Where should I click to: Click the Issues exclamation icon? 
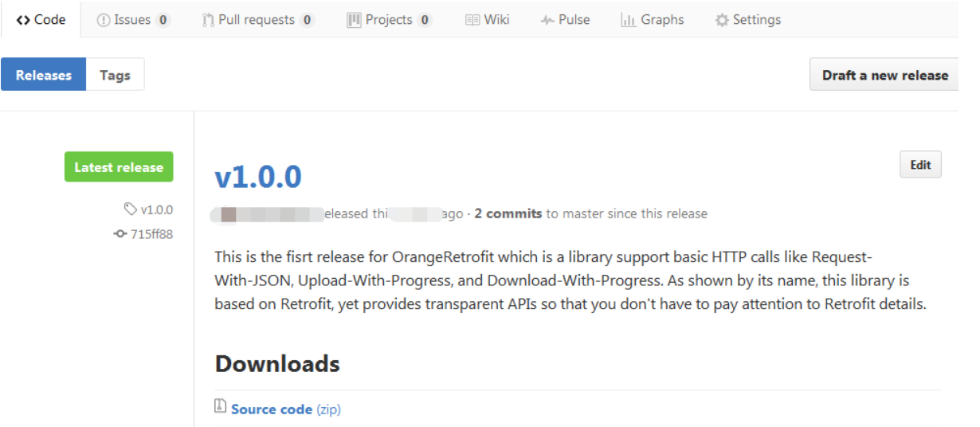(x=103, y=21)
